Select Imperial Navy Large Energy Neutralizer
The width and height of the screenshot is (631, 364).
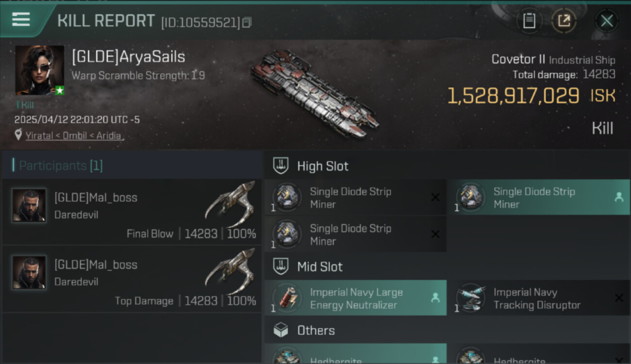click(x=355, y=298)
